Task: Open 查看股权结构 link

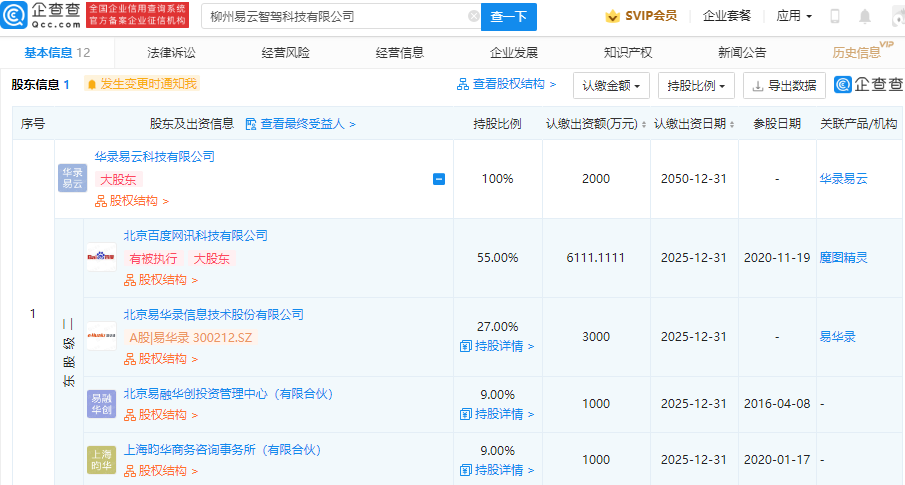Action: point(506,84)
